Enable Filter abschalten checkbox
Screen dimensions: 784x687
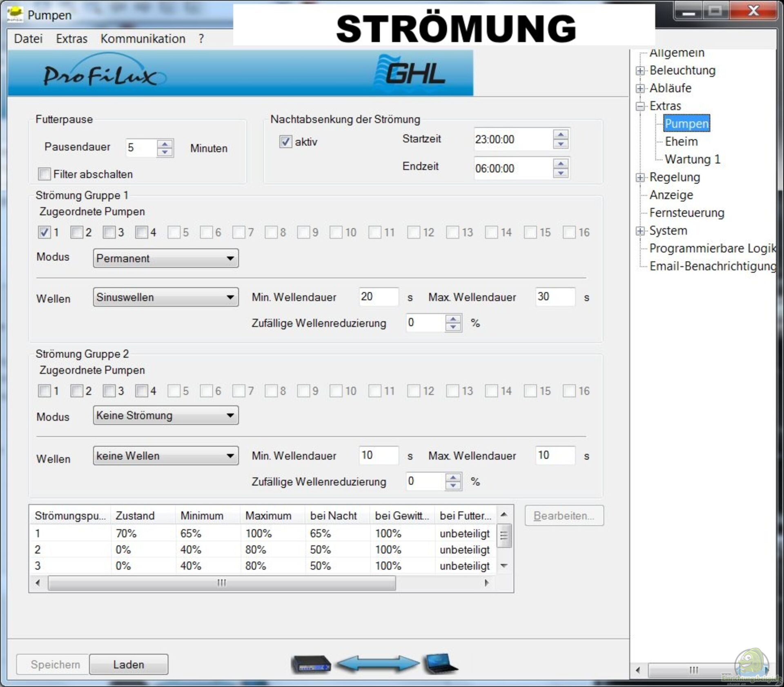pyautogui.click(x=44, y=174)
